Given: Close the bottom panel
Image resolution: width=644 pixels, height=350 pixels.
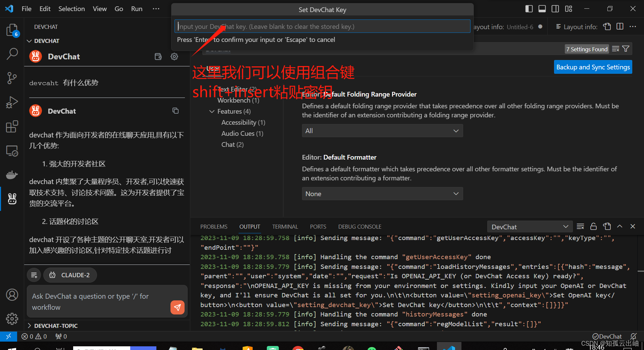Looking at the screenshot, I should coord(633,227).
